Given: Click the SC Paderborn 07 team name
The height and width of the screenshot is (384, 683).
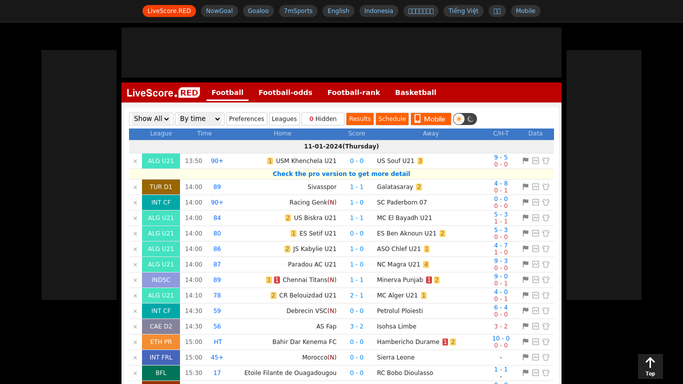Looking at the screenshot, I should point(402,202).
